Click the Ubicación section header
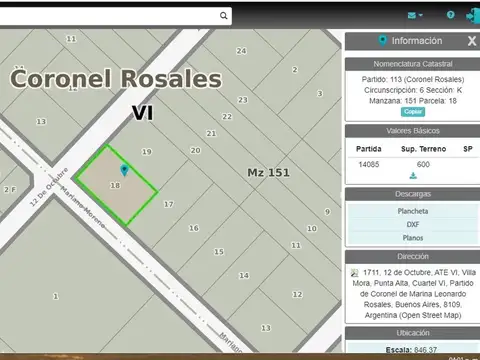 click(413, 333)
